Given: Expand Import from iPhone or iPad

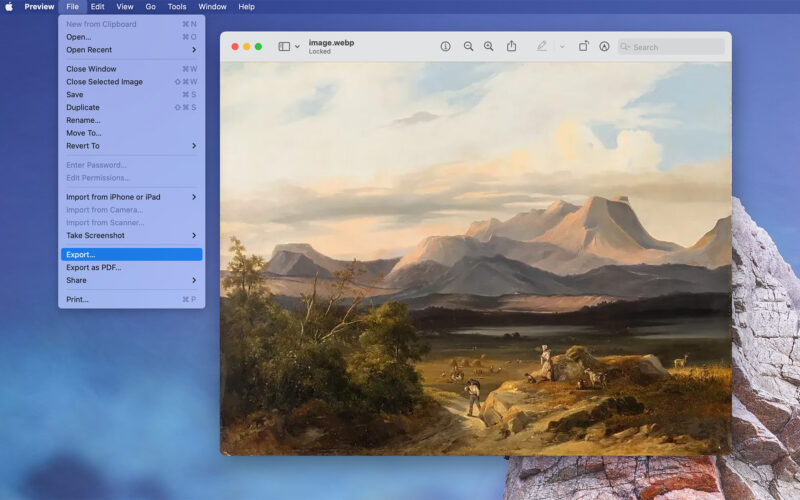Looking at the screenshot, I should (132, 197).
